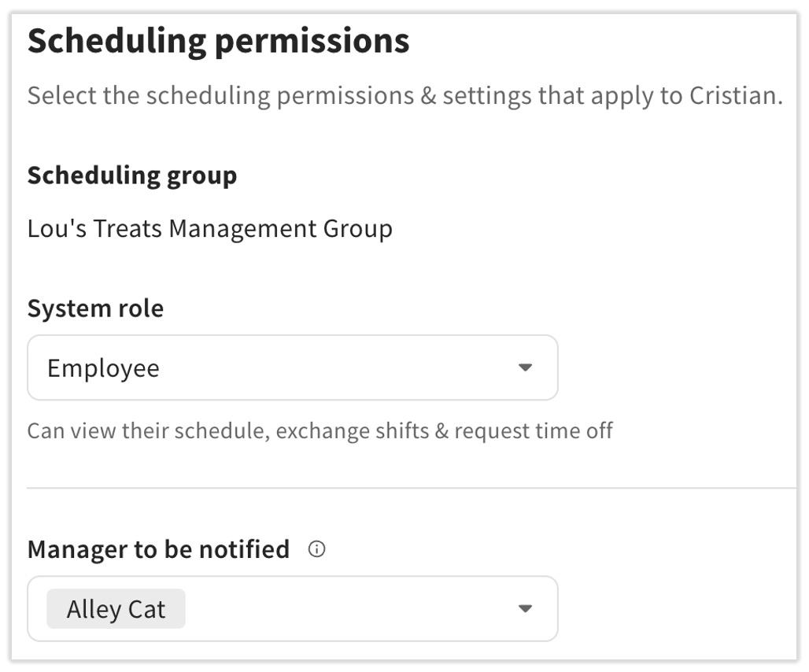Open the Employee system role combo box
This screenshot has width=809, height=672.
click(x=293, y=367)
